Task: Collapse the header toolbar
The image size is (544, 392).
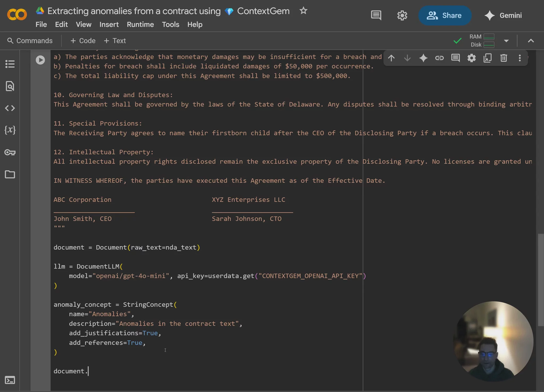Action: click(x=531, y=41)
